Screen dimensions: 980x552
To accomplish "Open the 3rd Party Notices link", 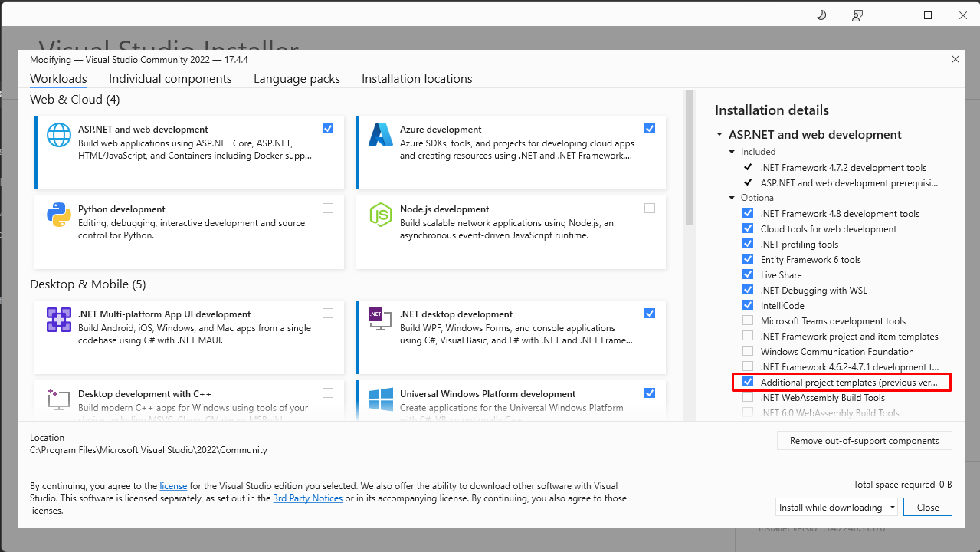I will pos(308,498).
